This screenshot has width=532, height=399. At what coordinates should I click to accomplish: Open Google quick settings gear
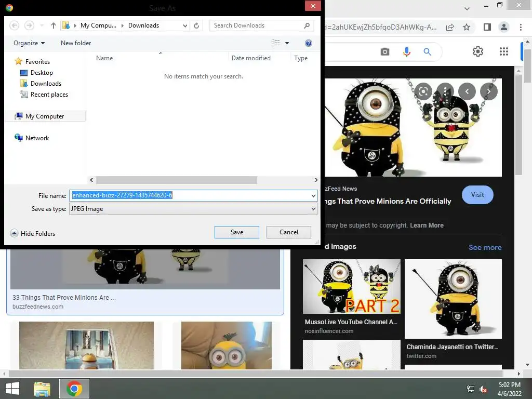point(478,51)
